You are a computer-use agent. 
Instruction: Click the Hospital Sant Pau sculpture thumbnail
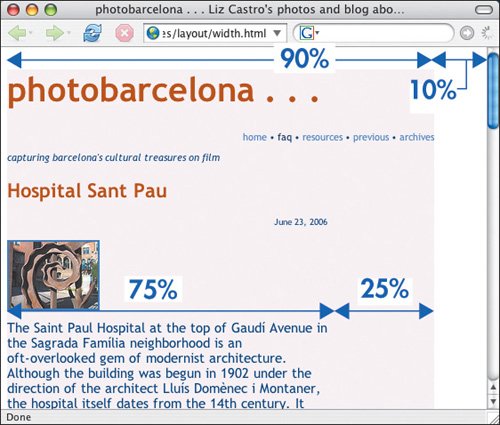[x=53, y=275]
